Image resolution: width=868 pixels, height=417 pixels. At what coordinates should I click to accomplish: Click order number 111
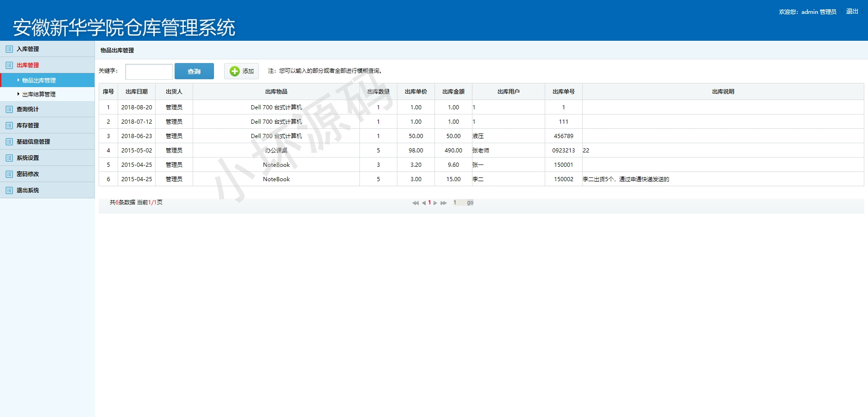pos(564,122)
